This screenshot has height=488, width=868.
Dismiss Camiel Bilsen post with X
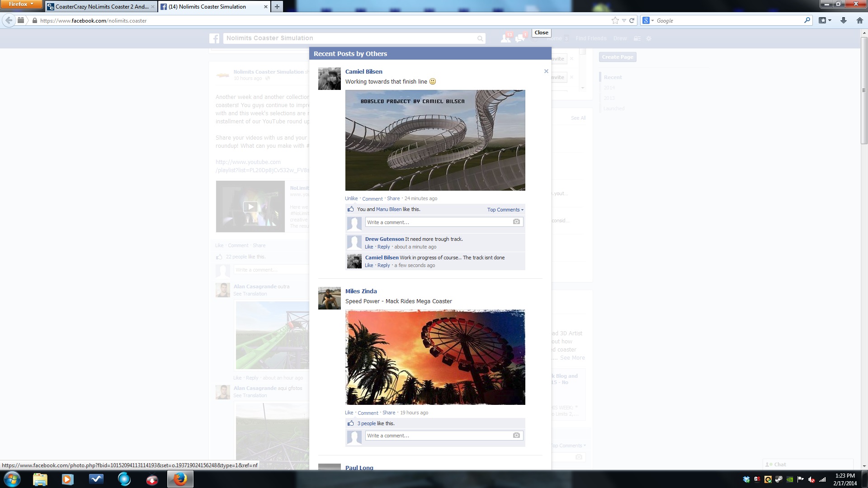[x=546, y=71]
